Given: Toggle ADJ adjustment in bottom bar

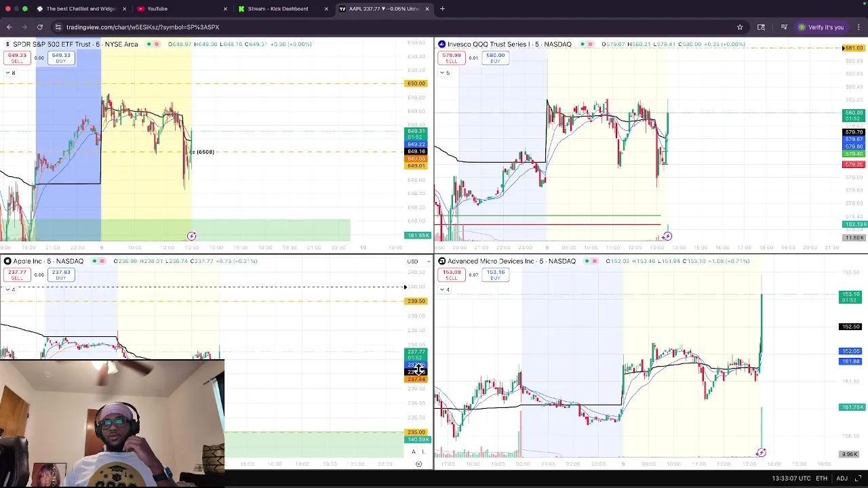Looking at the screenshot, I should coord(842,479).
